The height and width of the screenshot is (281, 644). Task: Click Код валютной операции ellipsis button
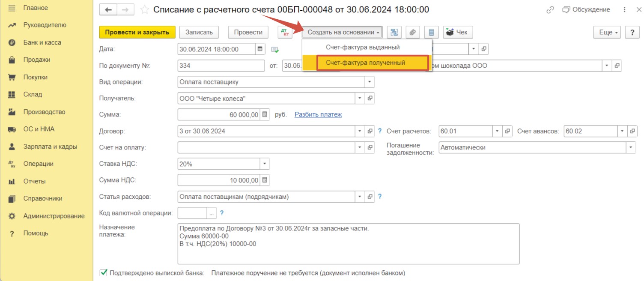pos(212,213)
